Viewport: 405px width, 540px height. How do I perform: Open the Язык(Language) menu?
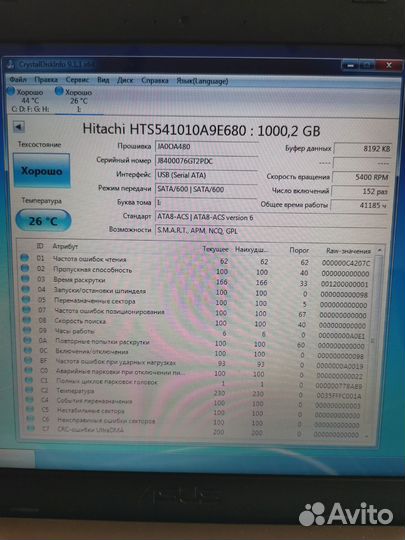[x=202, y=81]
